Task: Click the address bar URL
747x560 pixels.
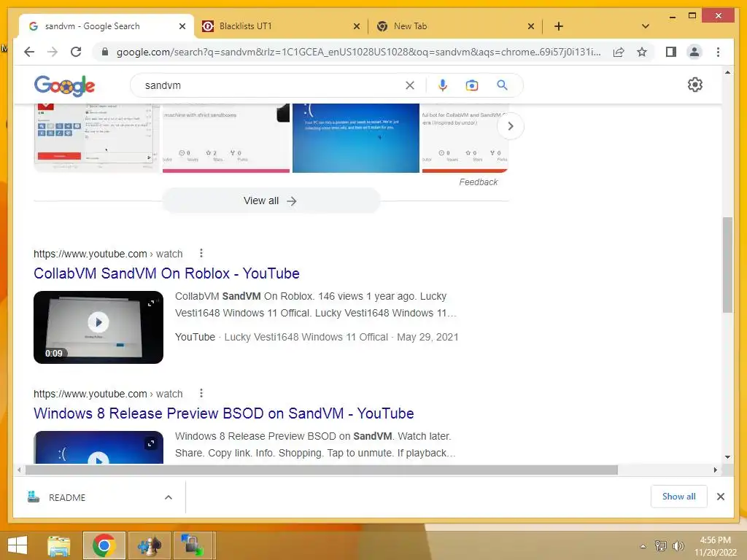Action: coord(358,52)
